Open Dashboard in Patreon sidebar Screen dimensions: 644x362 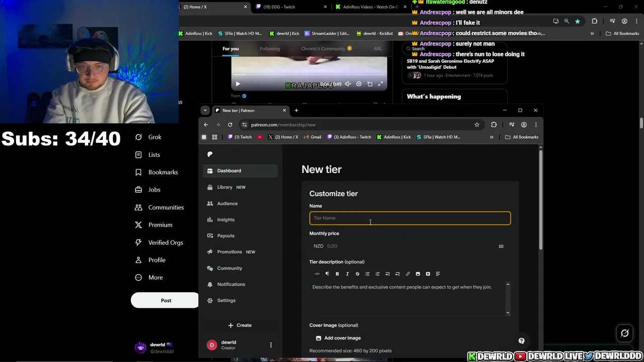coord(240,171)
